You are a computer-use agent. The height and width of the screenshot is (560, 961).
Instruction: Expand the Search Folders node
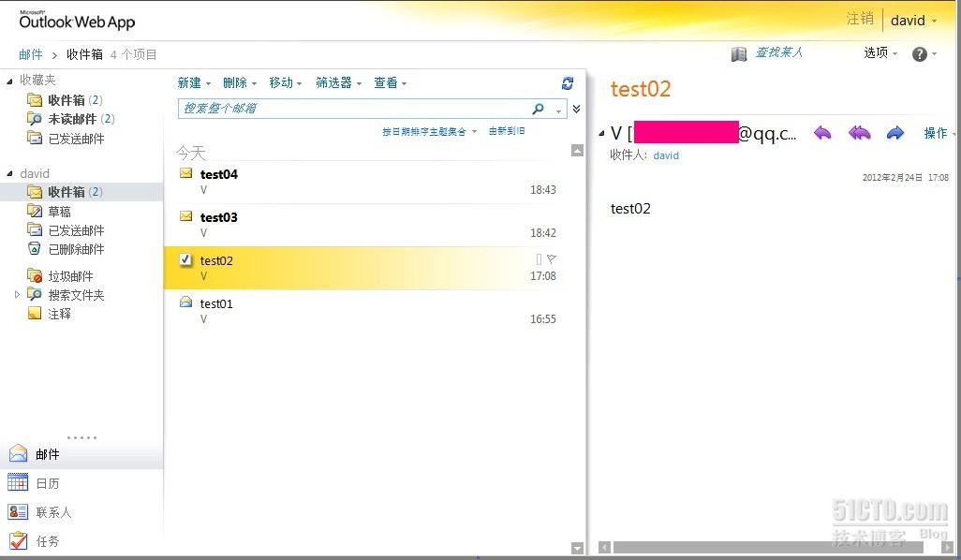[x=17, y=295]
